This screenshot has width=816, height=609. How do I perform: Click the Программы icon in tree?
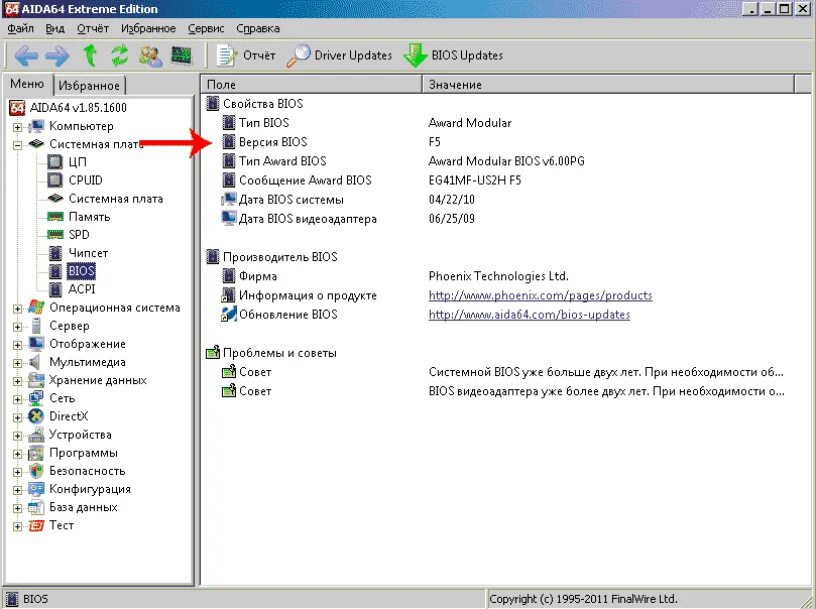pos(36,453)
